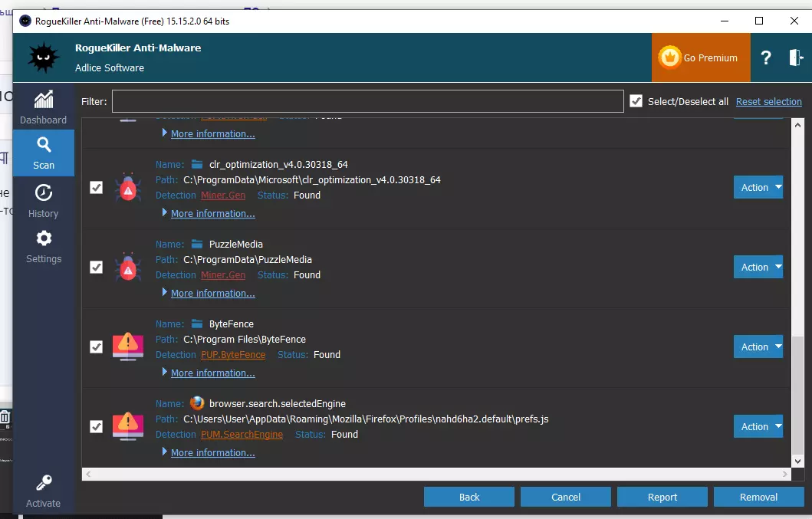The image size is (812, 519).
Task: Click the warning monitor icon for ByteFence
Action: [x=128, y=347]
